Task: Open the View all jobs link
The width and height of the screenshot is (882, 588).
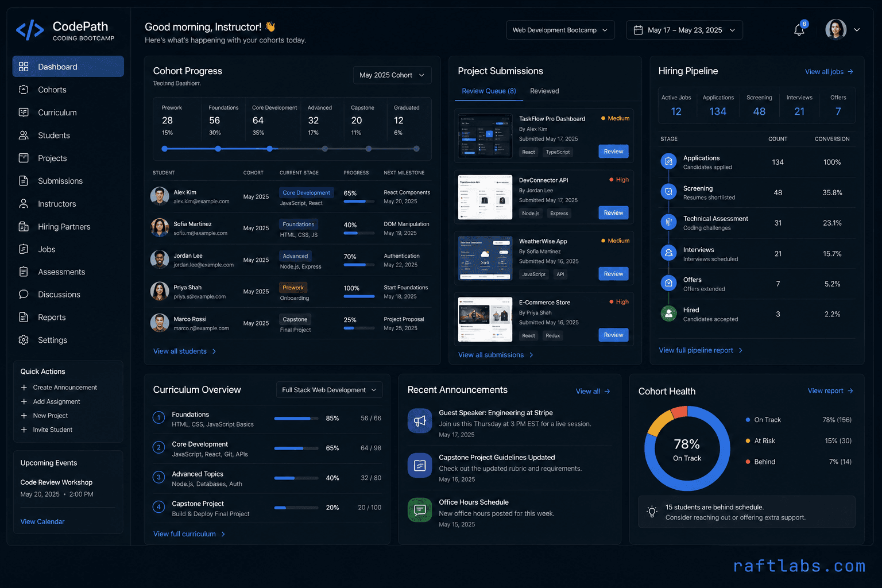Action: point(829,72)
